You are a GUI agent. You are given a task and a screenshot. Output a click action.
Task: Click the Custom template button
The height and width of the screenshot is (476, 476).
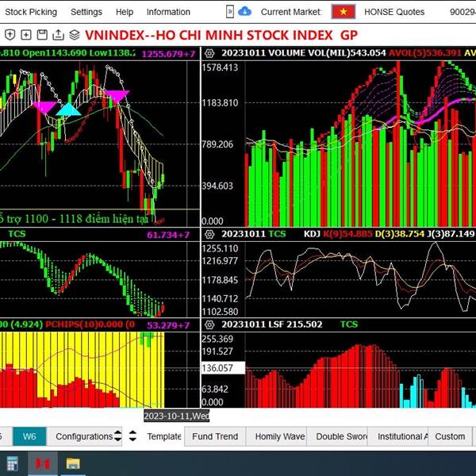(449, 436)
